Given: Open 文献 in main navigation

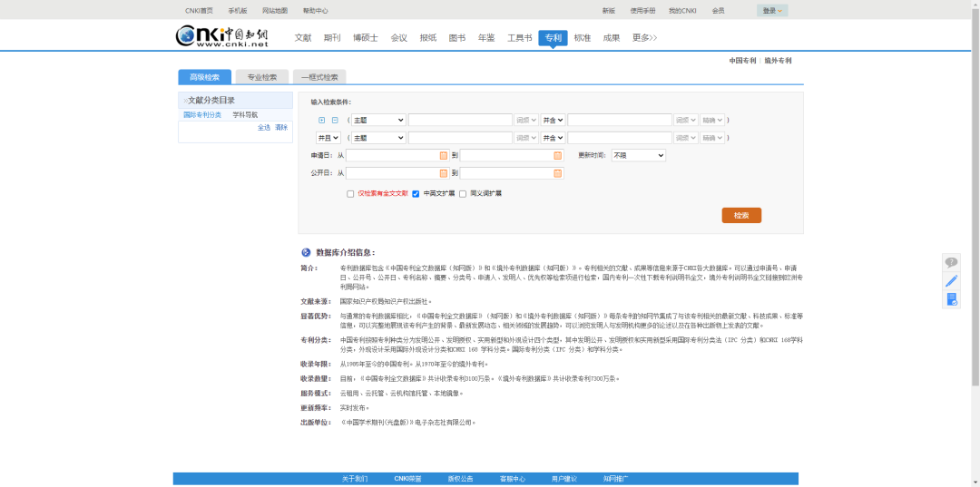Looking at the screenshot, I should pyautogui.click(x=303, y=38).
